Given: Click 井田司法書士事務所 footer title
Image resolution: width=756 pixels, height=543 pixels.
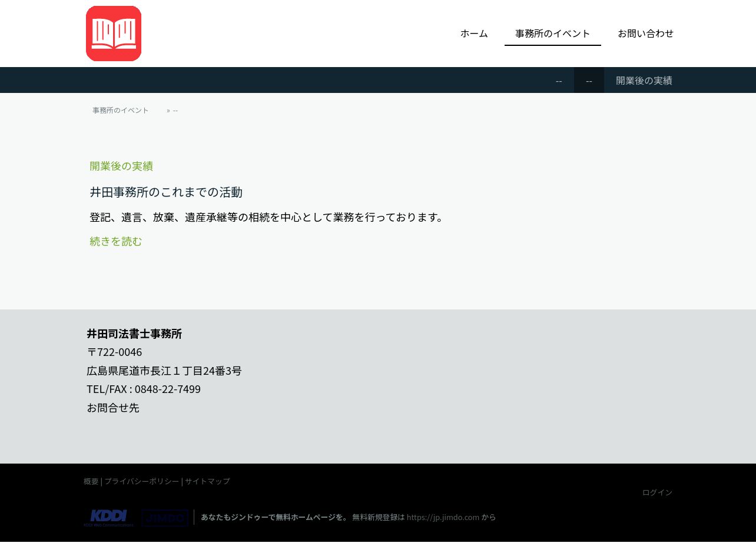Looking at the screenshot, I should [134, 334].
